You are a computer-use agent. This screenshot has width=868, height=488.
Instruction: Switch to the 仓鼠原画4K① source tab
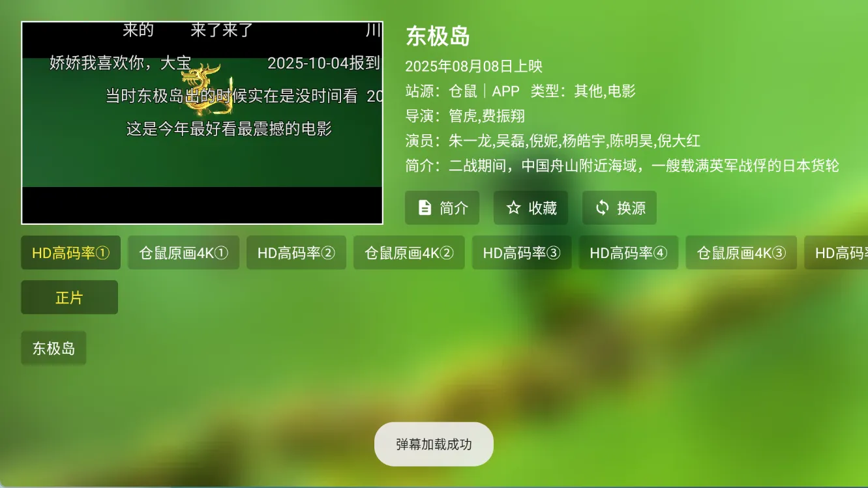click(x=183, y=252)
